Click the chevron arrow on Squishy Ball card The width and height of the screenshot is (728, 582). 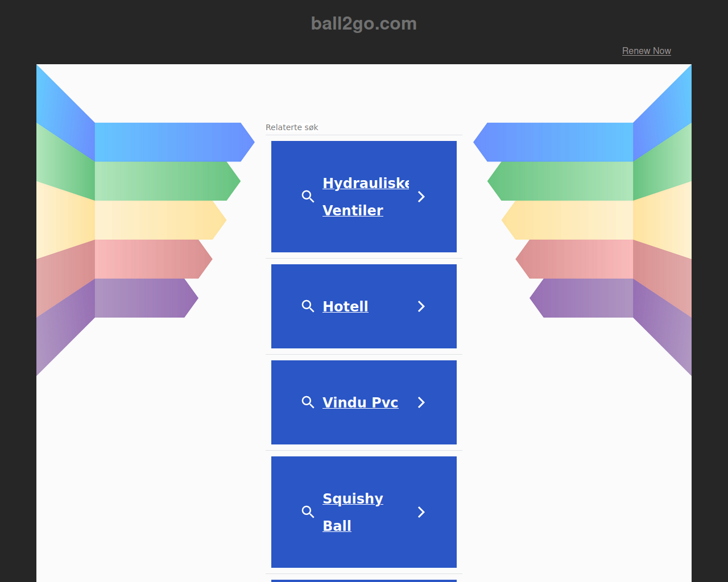click(x=421, y=512)
